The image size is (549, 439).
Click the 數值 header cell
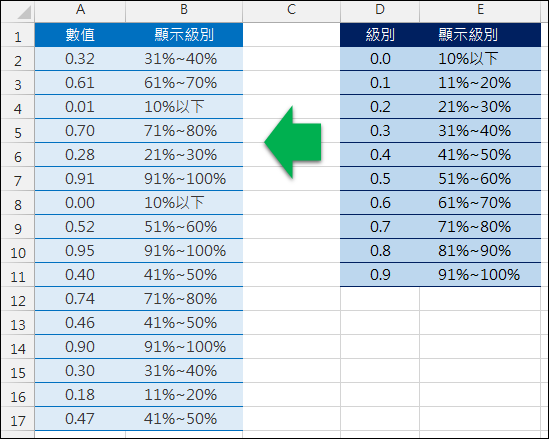(x=80, y=35)
